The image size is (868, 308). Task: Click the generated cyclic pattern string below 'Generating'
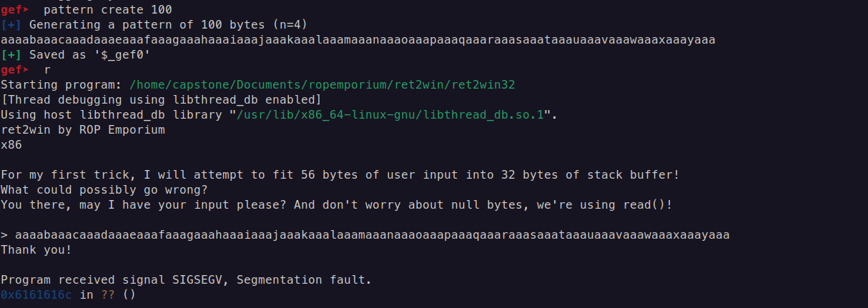pyautogui.click(x=357, y=40)
